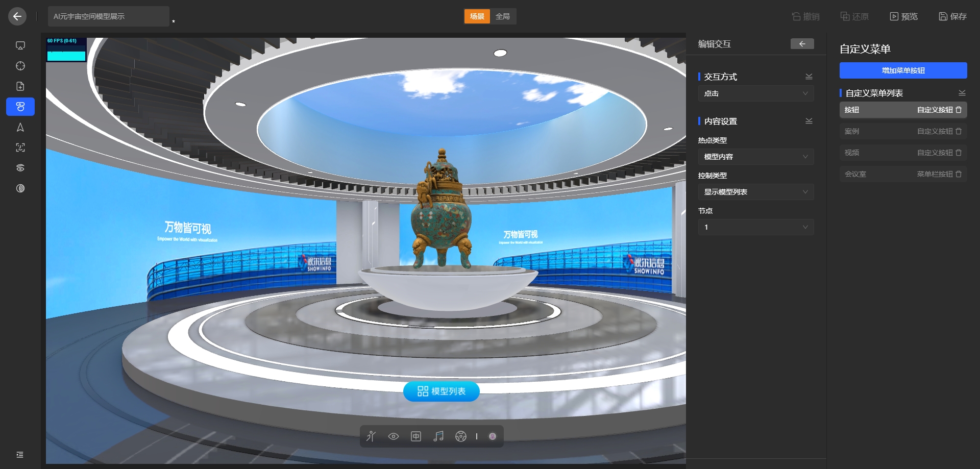The height and width of the screenshot is (469, 980).
Task: Open the face scan tool in sidebar
Action: pyautogui.click(x=20, y=147)
